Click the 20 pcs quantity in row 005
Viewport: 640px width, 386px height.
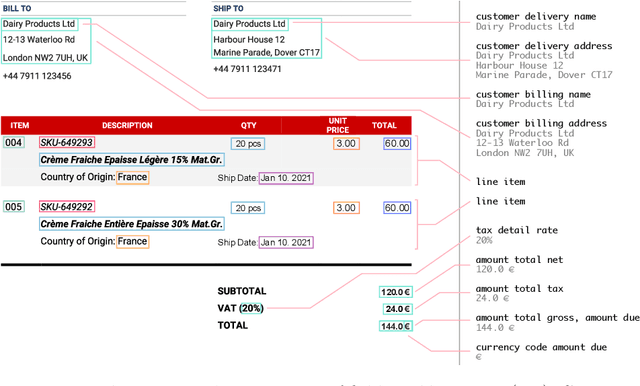pyautogui.click(x=248, y=208)
